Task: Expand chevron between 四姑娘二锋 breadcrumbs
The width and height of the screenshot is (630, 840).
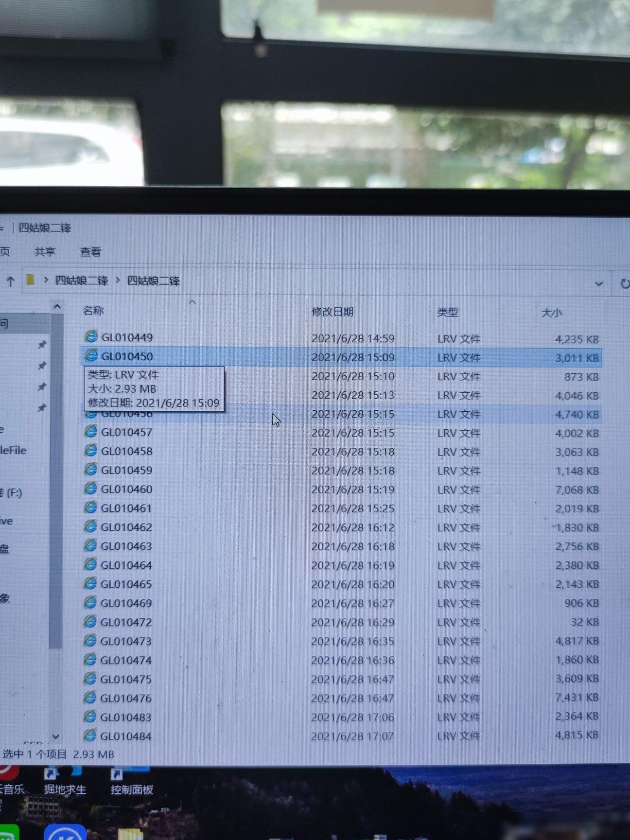Action: point(118,280)
